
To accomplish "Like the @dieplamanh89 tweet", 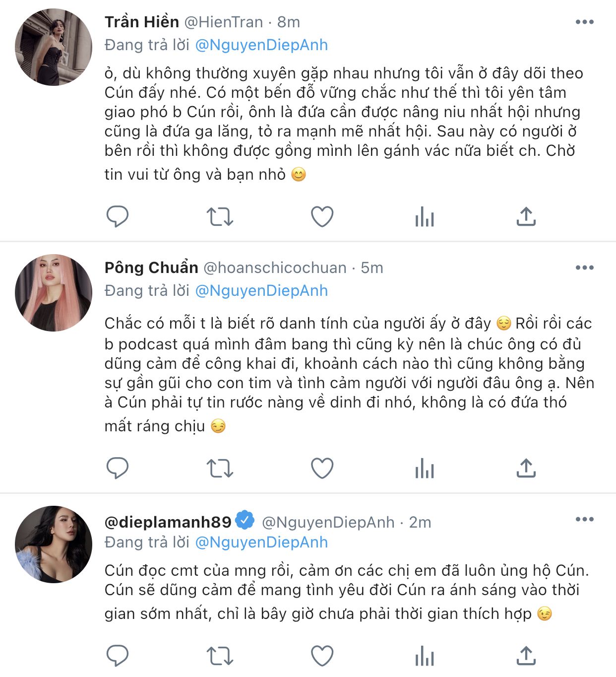I will tap(322, 656).
